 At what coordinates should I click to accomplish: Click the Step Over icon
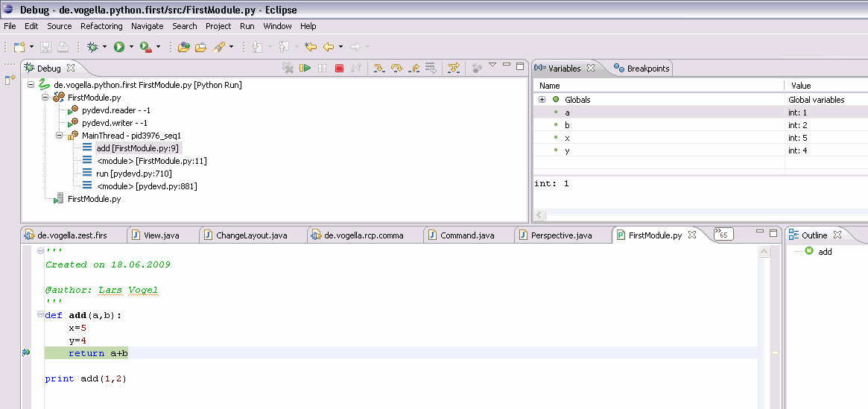(396, 69)
